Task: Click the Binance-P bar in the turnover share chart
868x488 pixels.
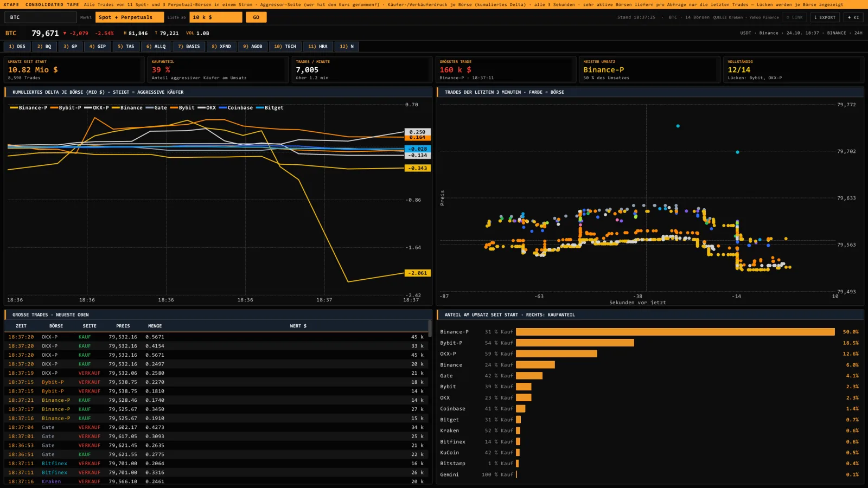Action: point(675,332)
